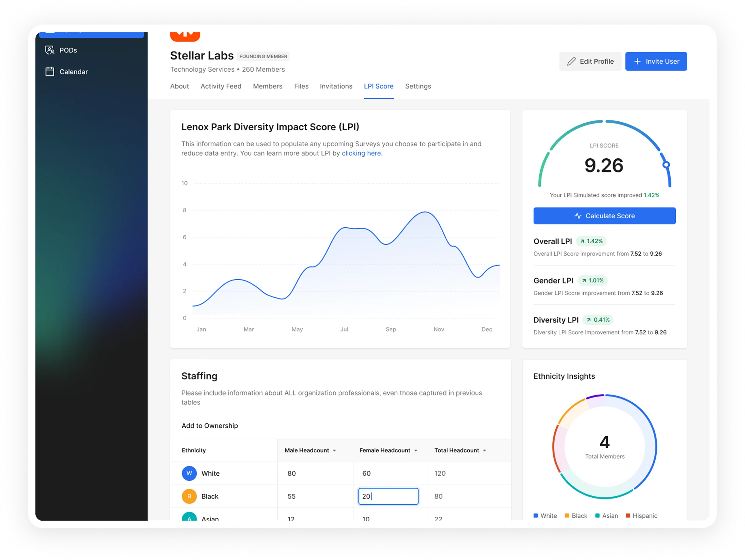The width and height of the screenshot is (745, 560).
Task: Click the Asian ethnicity avatar A
Action: point(189,517)
